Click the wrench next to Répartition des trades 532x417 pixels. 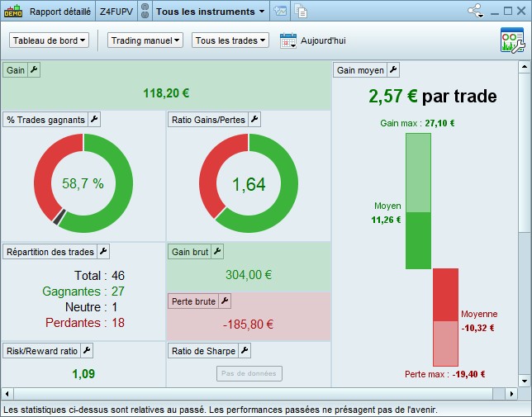103,252
